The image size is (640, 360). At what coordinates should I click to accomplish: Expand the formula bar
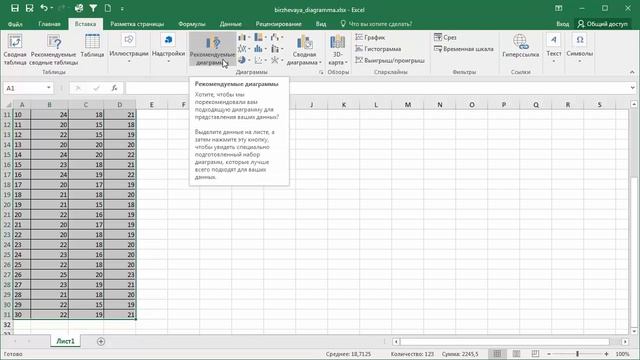tap(632, 88)
